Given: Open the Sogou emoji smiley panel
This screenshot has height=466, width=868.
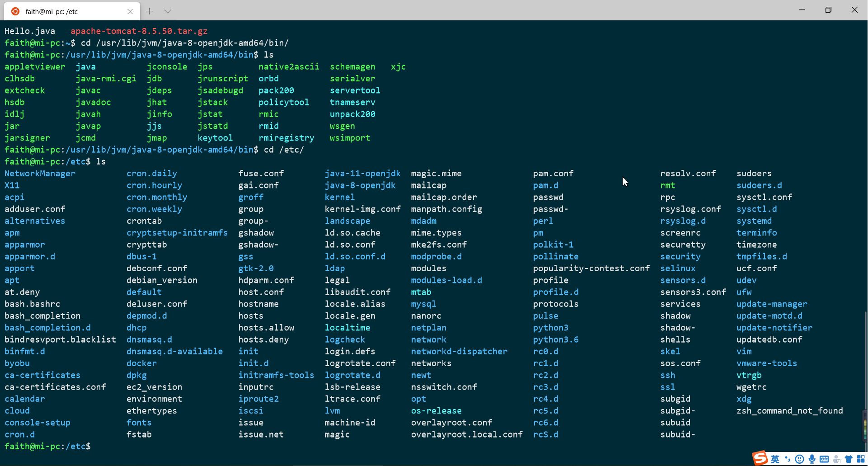Looking at the screenshot, I should pos(799,459).
